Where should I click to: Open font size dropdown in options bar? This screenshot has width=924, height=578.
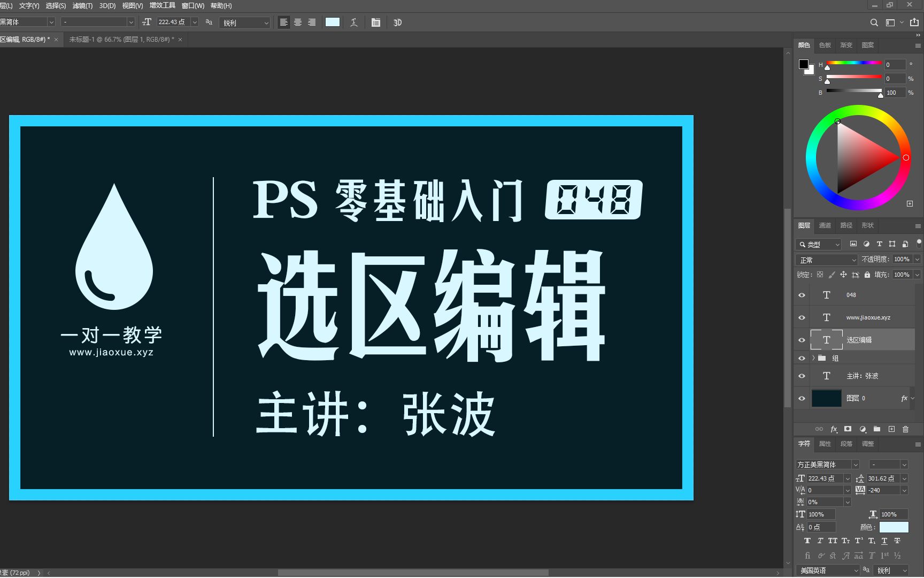click(x=195, y=22)
